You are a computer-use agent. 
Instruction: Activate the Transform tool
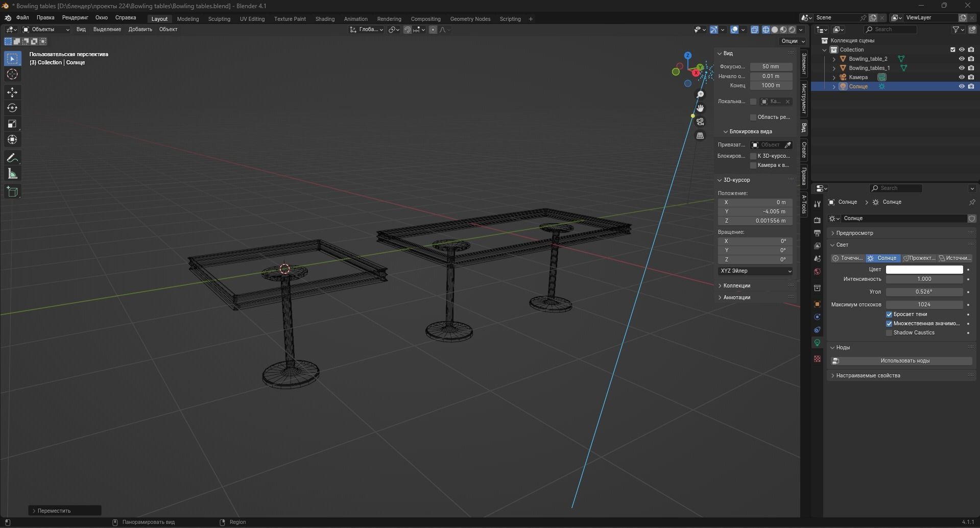pyautogui.click(x=12, y=139)
